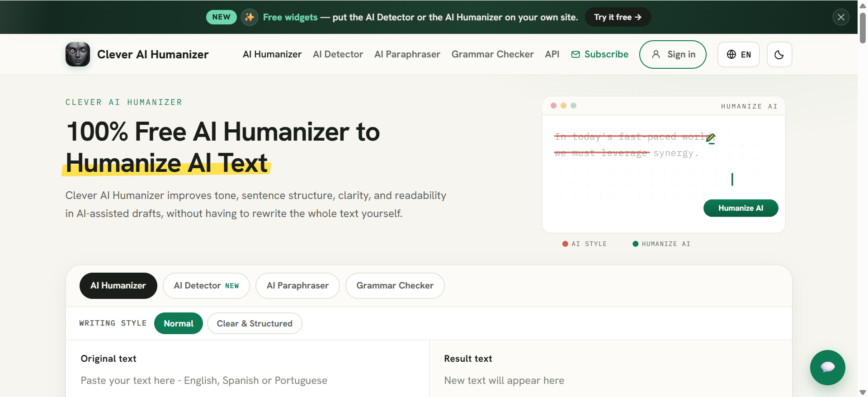Viewport: 868px width, 397px height.
Task: Click the user icon in Sign in
Action: coord(656,54)
